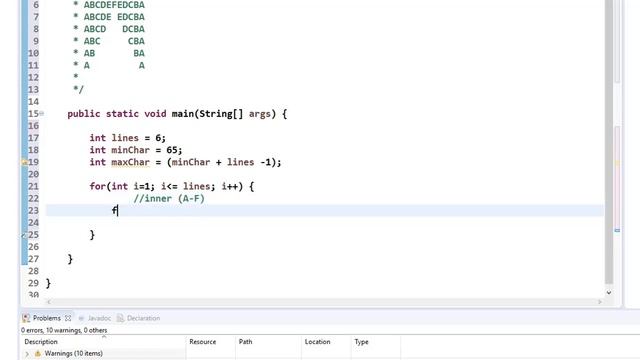The image size is (640, 360).
Task: Open the Problems tab
Action: coord(47,318)
